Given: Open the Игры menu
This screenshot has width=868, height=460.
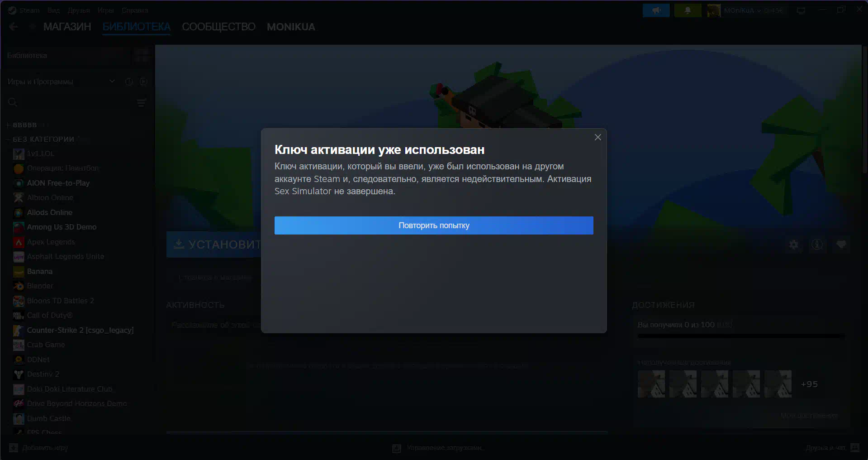Looking at the screenshot, I should tap(105, 10).
